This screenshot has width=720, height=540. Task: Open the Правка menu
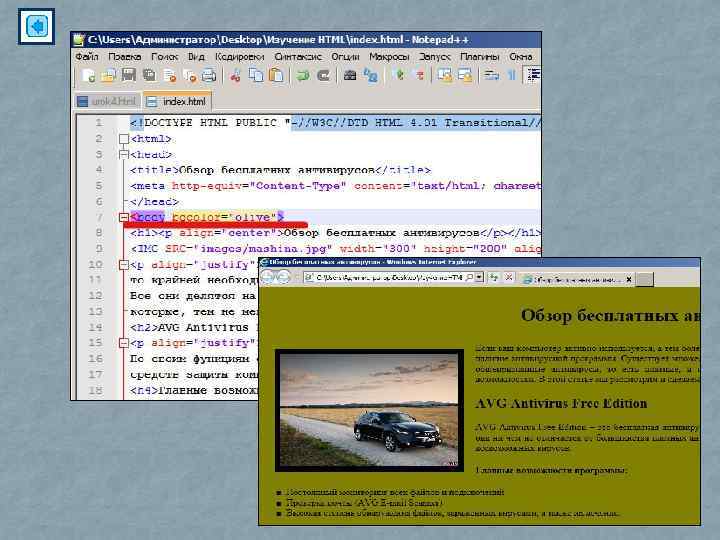(x=124, y=56)
